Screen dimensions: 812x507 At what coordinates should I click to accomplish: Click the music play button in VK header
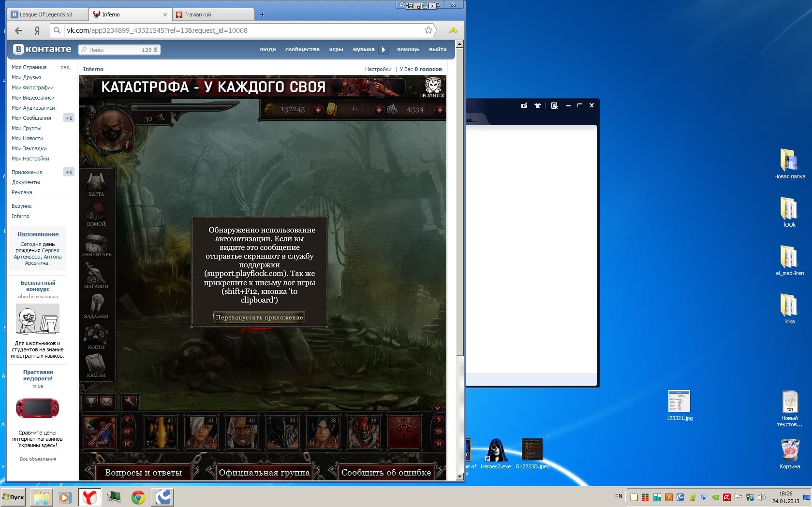384,49
